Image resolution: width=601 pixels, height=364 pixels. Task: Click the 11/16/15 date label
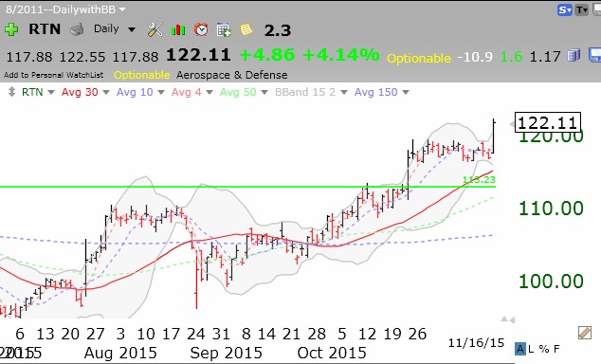(x=476, y=342)
